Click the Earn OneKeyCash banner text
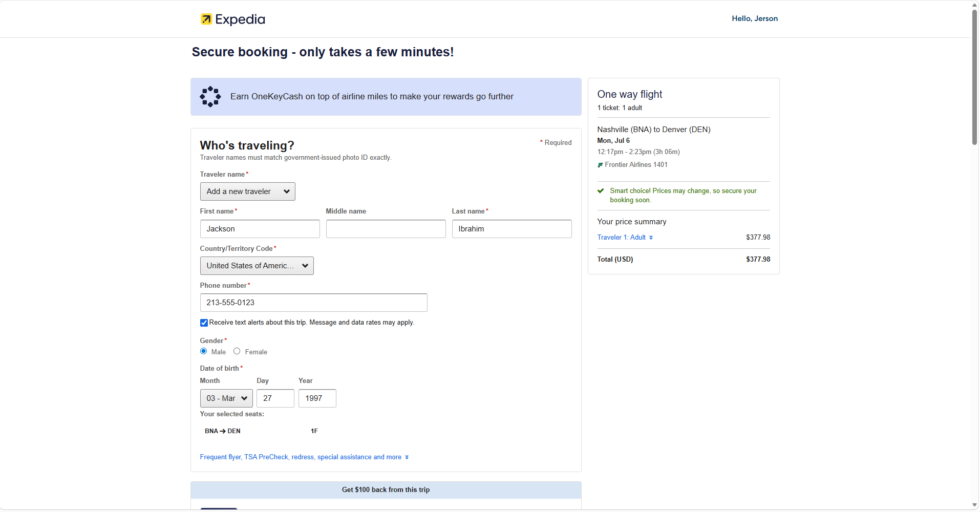This screenshot has width=980, height=512. click(372, 97)
